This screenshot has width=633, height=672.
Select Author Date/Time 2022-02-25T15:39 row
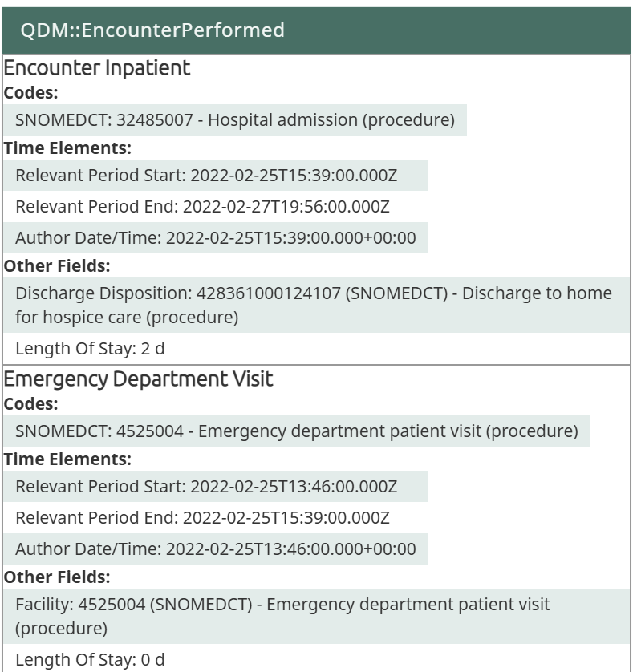point(216,238)
